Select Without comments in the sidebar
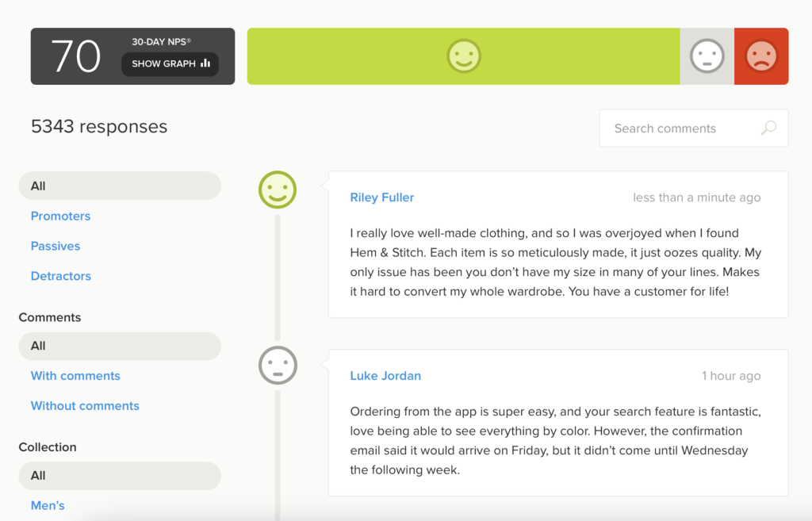This screenshot has height=521, width=812. coord(85,405)
